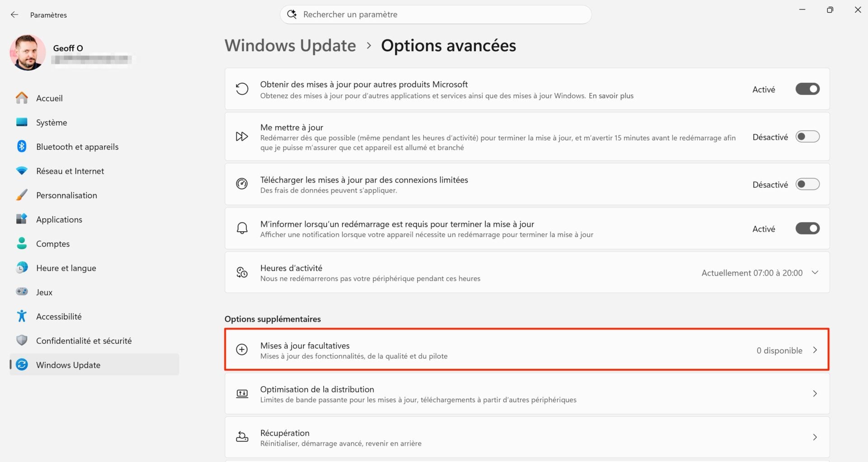Screen dimensions: 868x462
Task: Open the Jeux settings section
Action: tap(44, 292)
